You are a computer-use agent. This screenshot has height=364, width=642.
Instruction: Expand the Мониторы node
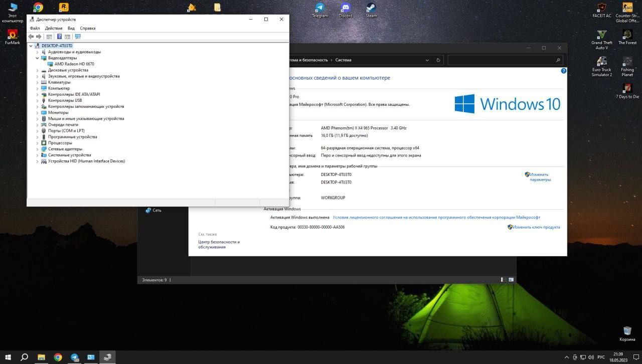click(37, 113)
